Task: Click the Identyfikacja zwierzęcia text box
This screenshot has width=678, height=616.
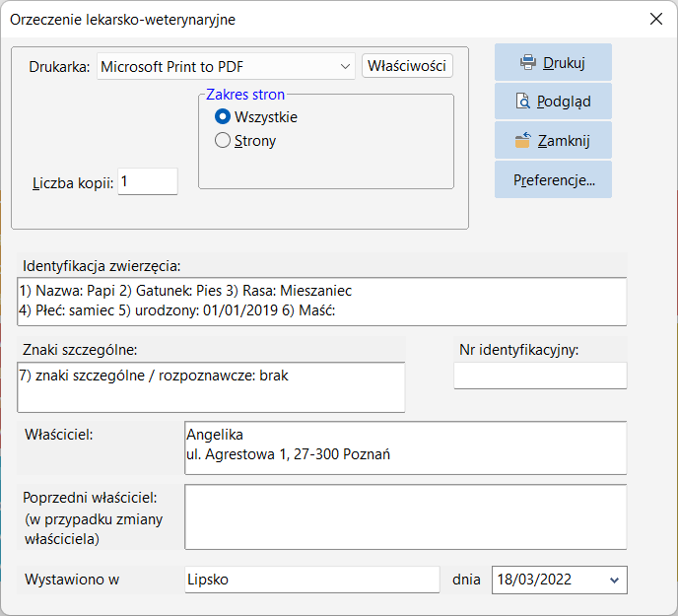Action: click(321, 301)
